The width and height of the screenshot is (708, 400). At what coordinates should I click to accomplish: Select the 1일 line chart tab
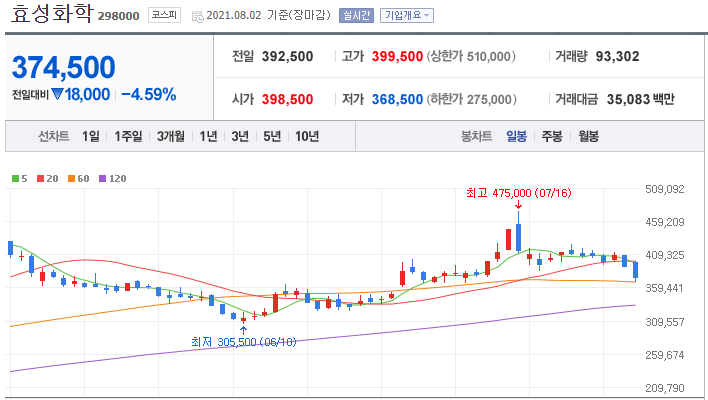tap(91, 136)
